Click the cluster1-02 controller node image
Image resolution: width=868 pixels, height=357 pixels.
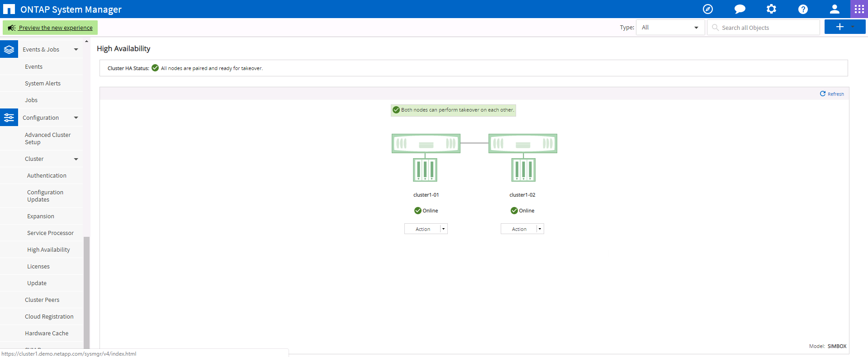(522, 143)
